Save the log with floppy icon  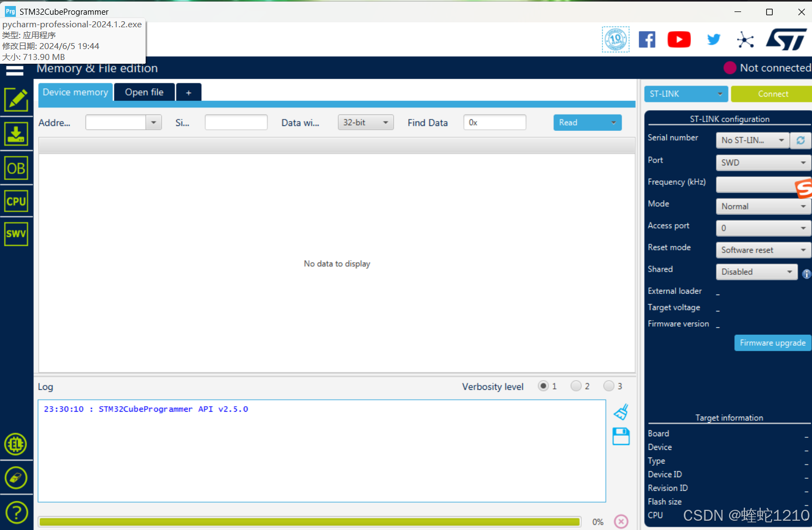click(621, 436)
